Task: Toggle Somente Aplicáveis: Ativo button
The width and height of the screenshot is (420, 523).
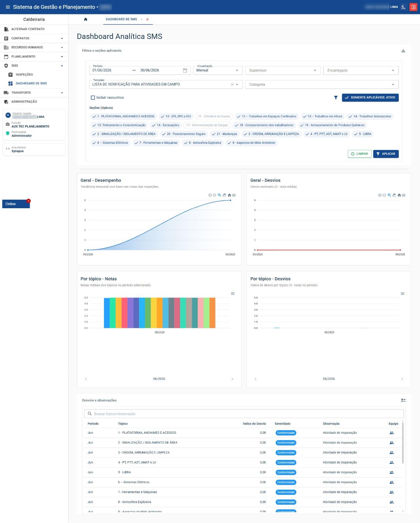Action: pos(370,97)
